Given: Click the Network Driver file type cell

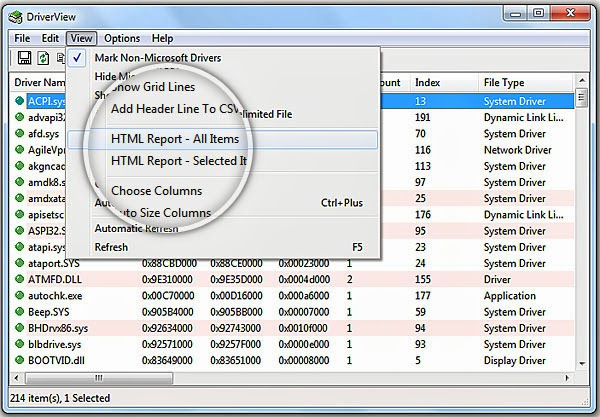Looking at the screenshot, I should click(x=517, y=150).
